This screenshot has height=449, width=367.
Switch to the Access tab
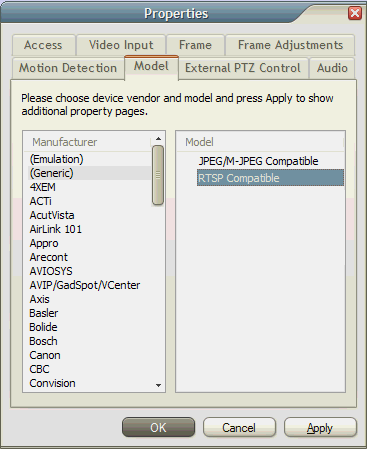pyautogui.click(x=43, y=45)
